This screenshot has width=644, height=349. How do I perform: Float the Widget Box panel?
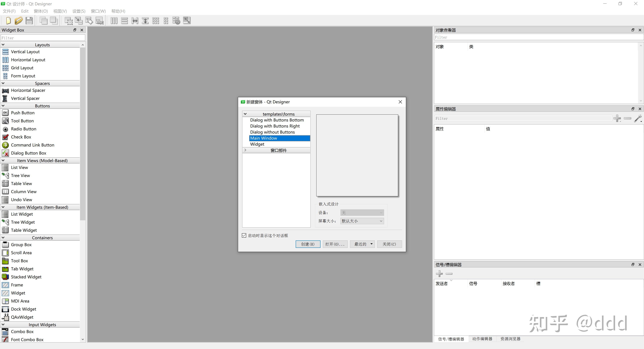point(75,30)
